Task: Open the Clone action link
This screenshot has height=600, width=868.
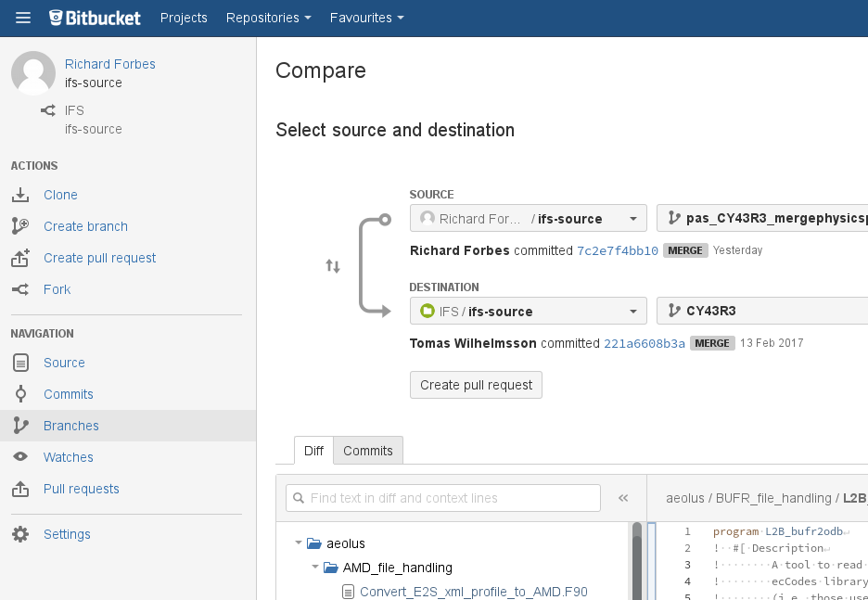Action: (x=60, y=195)
